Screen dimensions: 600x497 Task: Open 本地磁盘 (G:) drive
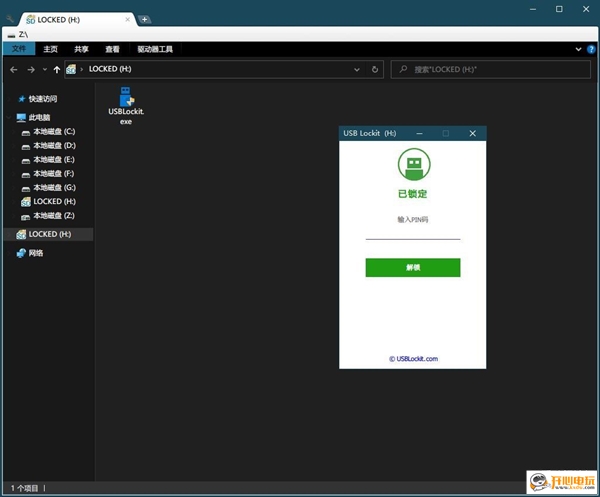[x=54, y=188]
